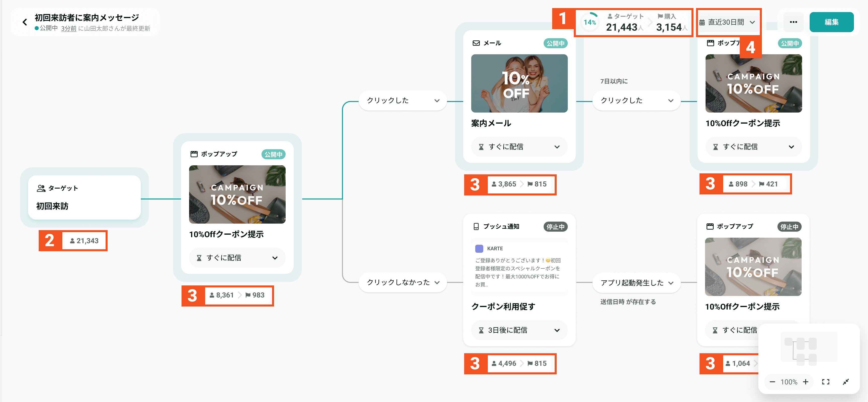This screenshot has height=402, width=868.
Task: Open the 直近30日間 date range dropdown
Action: [x=728, y=22]
